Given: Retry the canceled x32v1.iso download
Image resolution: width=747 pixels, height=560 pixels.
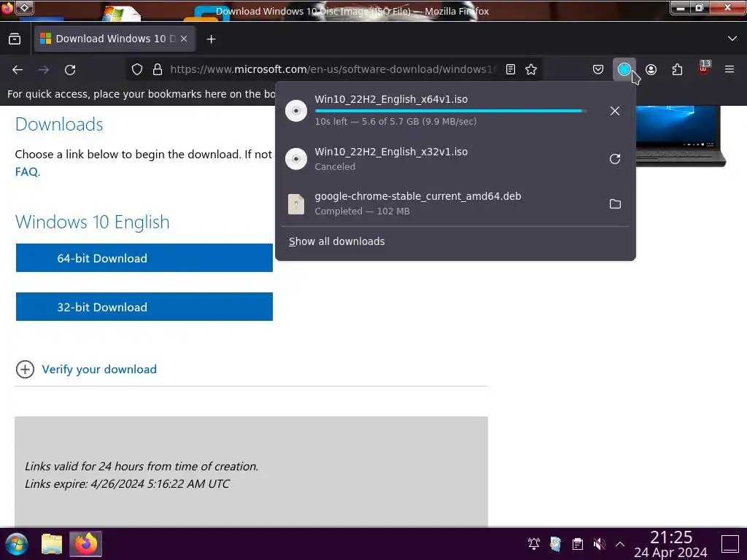Looking at the screenshot, I should 614,158.
